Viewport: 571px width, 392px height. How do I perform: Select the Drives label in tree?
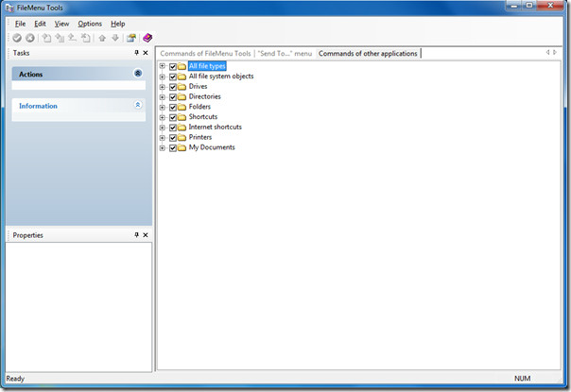click(x=198, y=87)
